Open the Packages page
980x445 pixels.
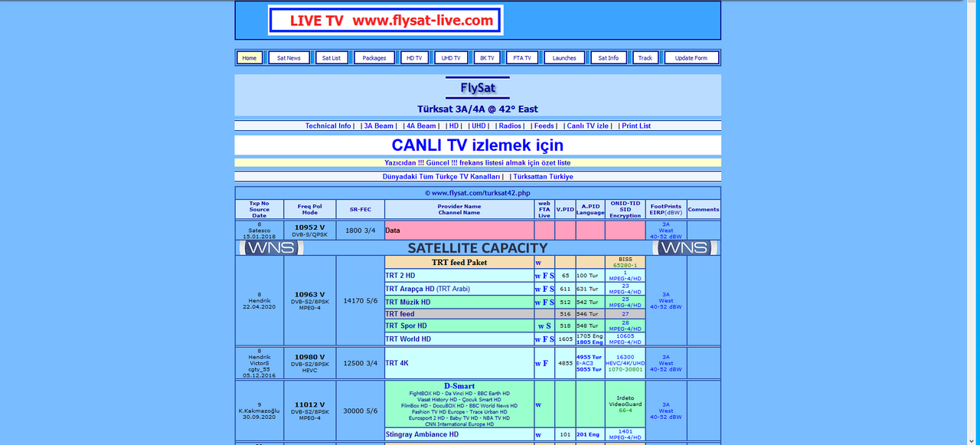click(374, 57)
